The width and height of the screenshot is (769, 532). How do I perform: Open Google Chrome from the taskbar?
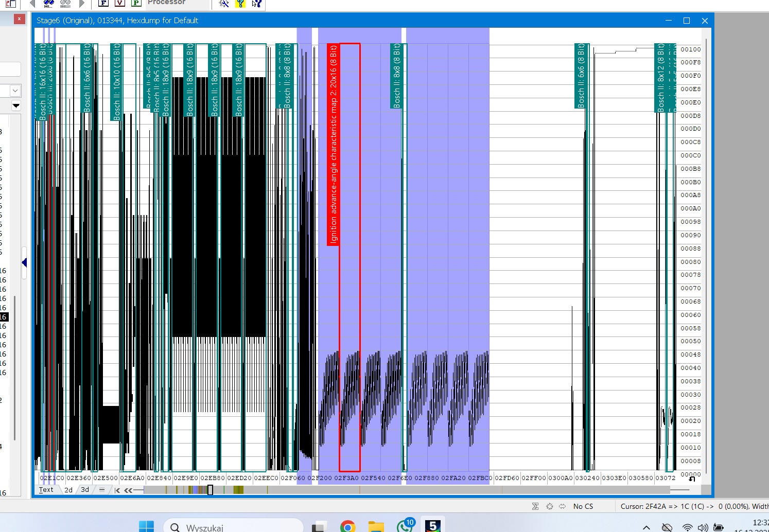[x=348, y=525]
